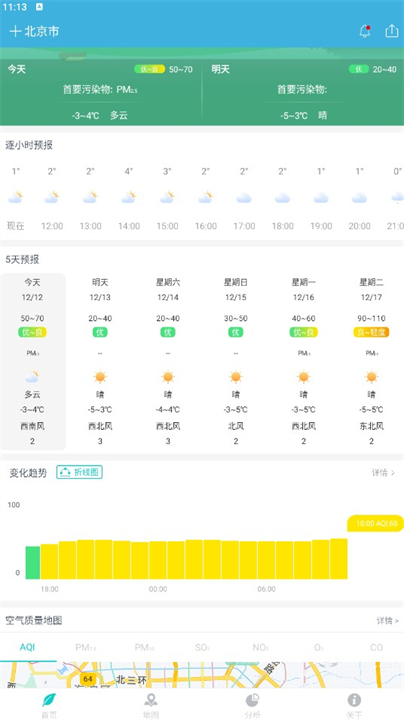Toggle the 折线图 chart view button
Viewport: 404px width, 720px height.
pyautogui.click(x=79, y=472)
